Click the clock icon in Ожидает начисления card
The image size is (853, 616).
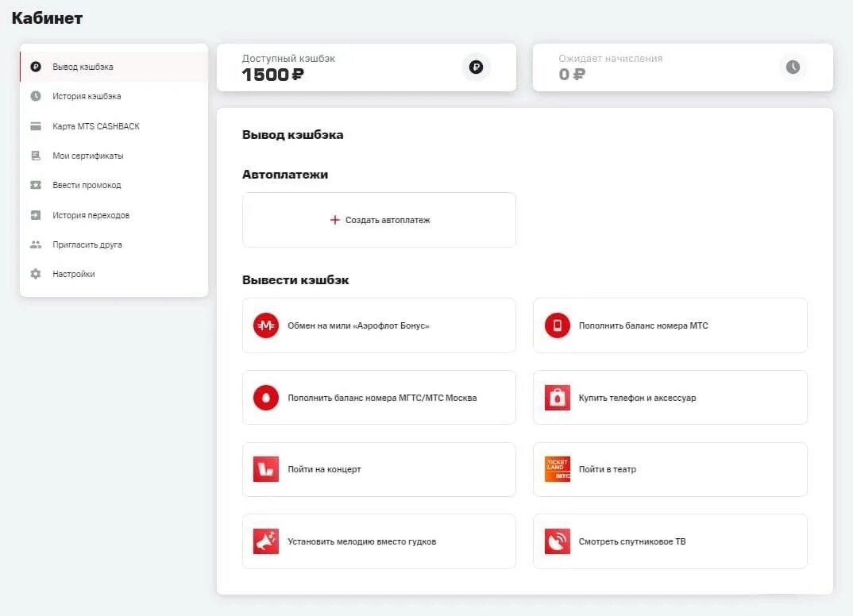click(793, 67)
